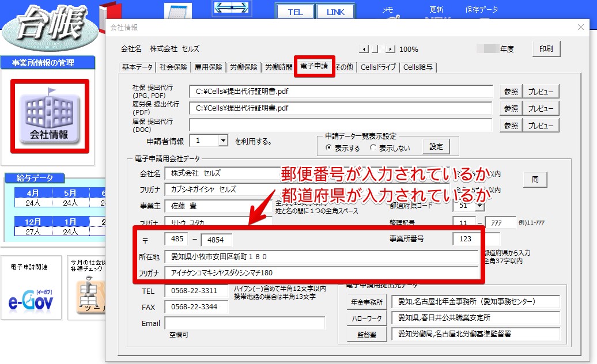Click the postal code field 485

point(177,239)
